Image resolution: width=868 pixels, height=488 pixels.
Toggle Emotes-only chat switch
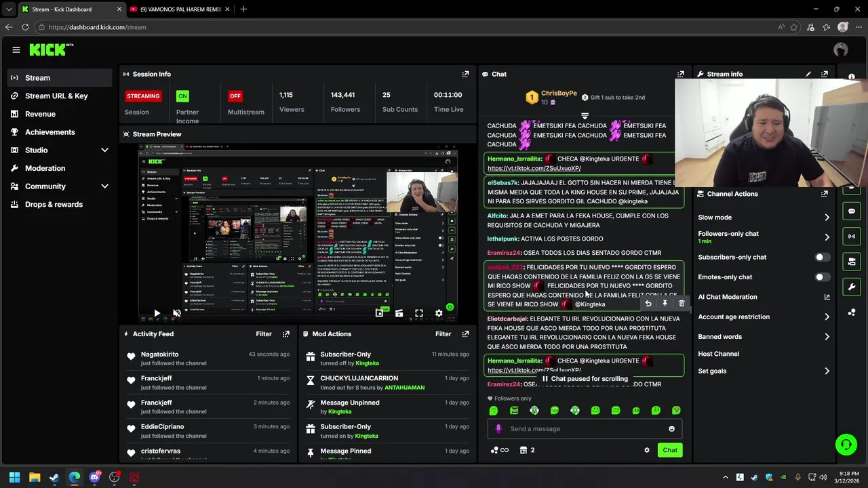822,277
